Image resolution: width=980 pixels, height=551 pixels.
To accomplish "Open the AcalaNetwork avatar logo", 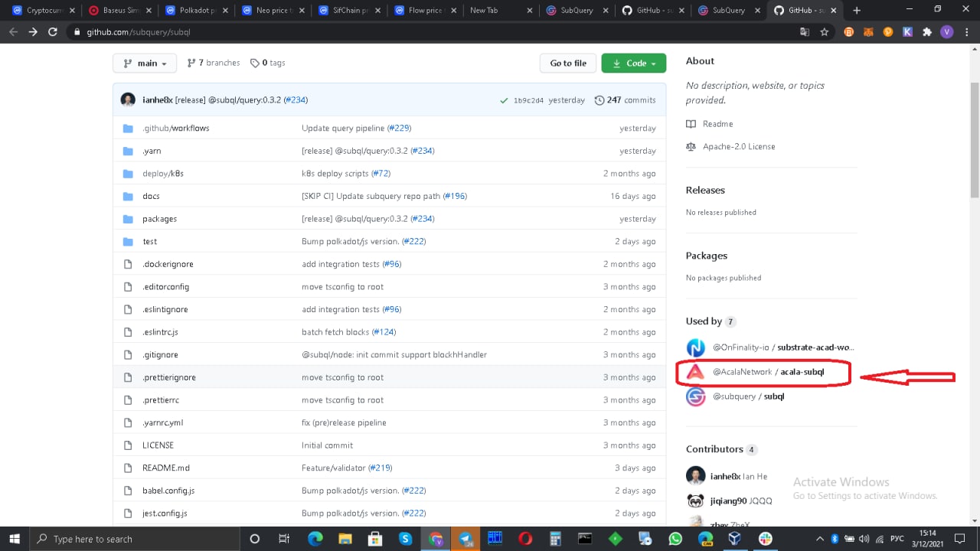I will (x=695, y=372).
